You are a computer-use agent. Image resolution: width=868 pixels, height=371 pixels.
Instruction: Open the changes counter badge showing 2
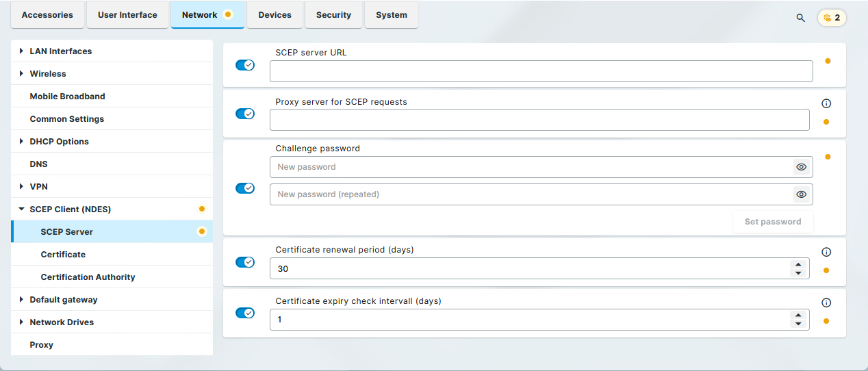832,18
